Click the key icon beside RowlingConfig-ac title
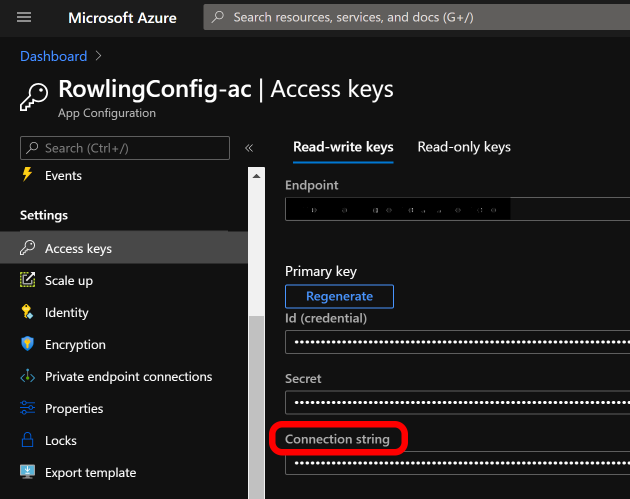 [x=34, y=97]
